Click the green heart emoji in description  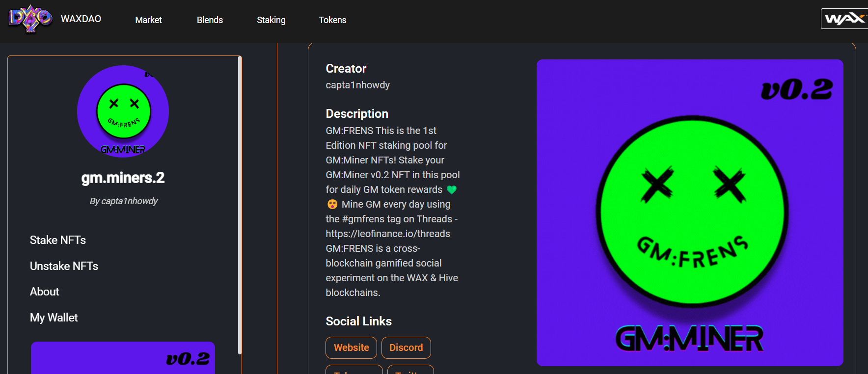coord(452,189)
